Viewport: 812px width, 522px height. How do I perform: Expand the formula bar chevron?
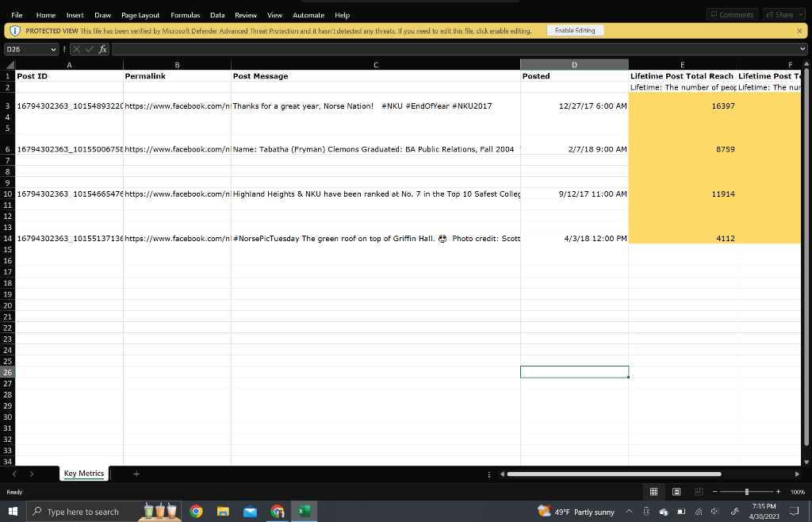click(x=802, y=49)
